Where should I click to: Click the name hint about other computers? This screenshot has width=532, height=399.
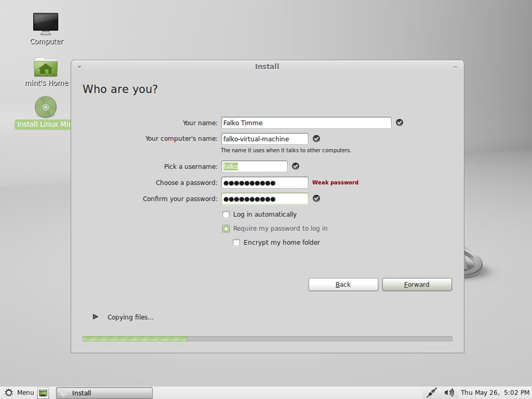[286, 150]
